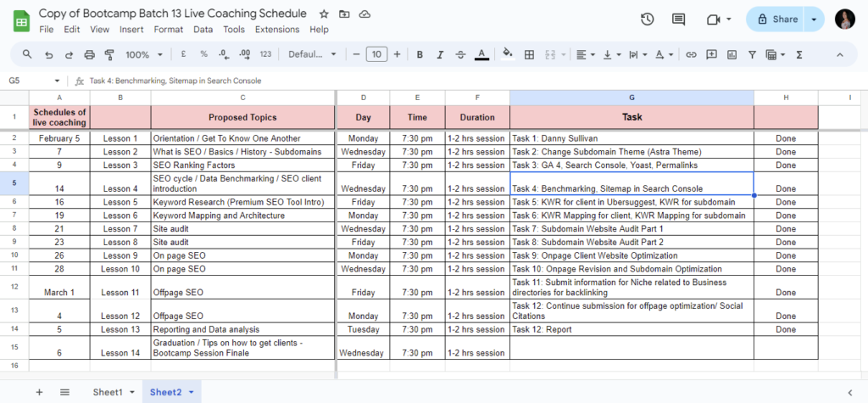Click the document title text
This screenshot has width=868, height=403.
172,14
